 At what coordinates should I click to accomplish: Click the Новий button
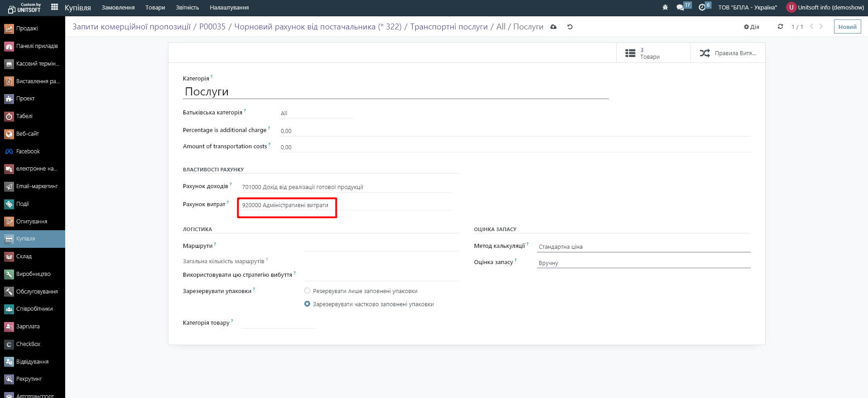point(847,27)
